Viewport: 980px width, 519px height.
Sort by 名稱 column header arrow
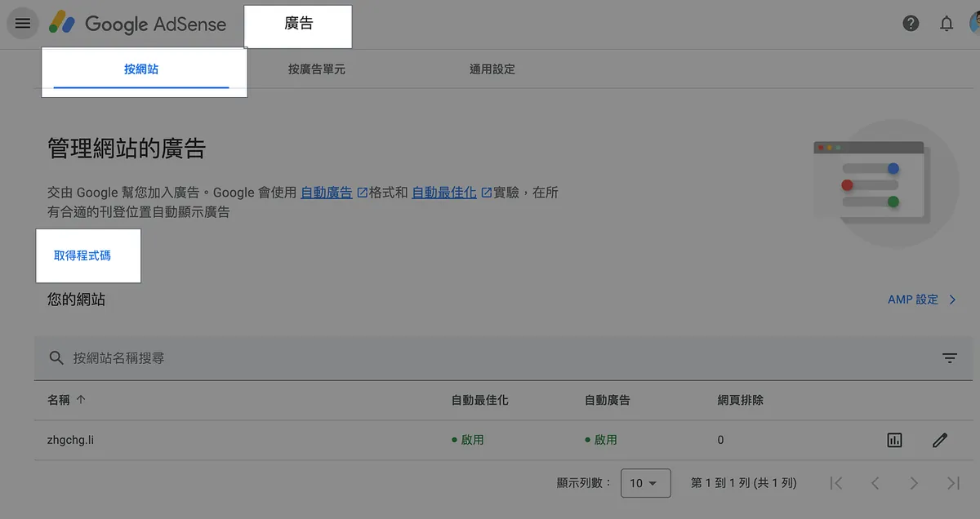[80, 400]
